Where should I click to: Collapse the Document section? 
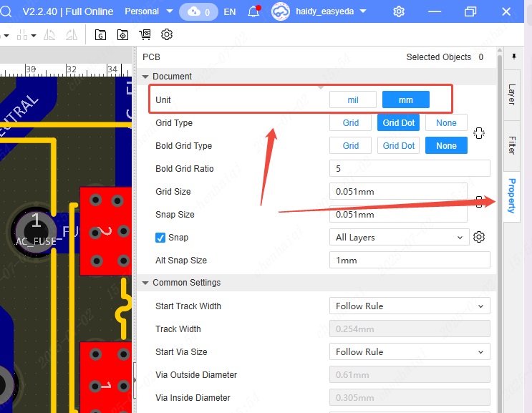tap(146, 77)
